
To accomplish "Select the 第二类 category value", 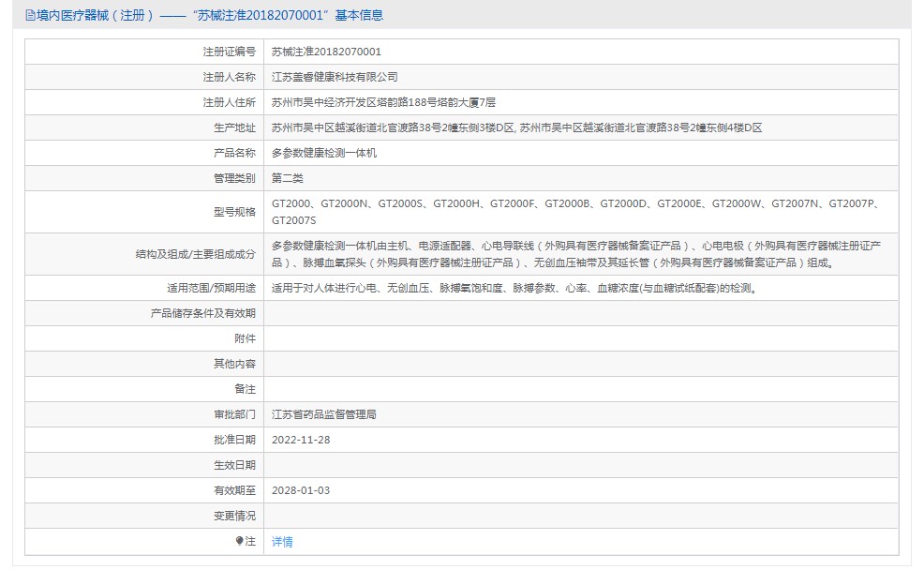I will (x=288, y=179).
